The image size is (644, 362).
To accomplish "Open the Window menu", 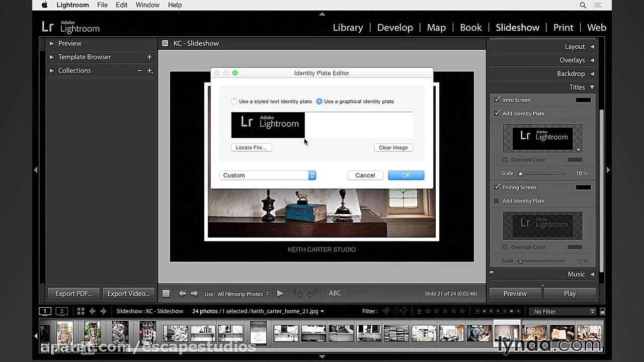I will point(147,5).
